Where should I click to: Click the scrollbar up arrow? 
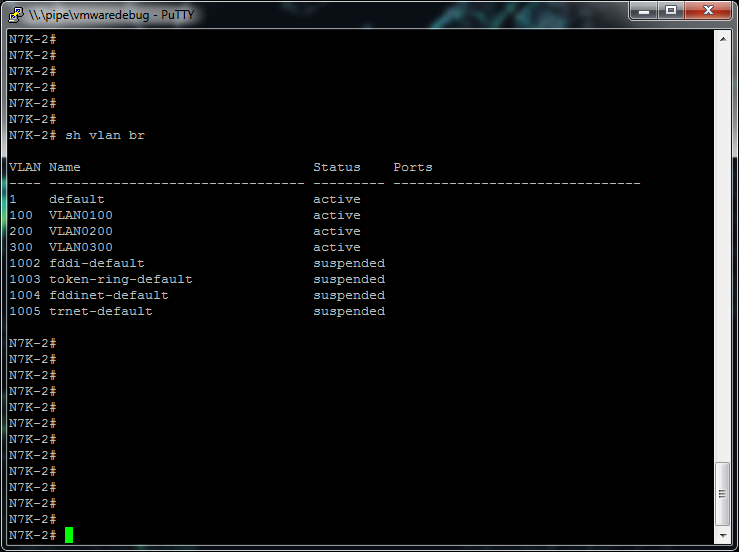723,39
